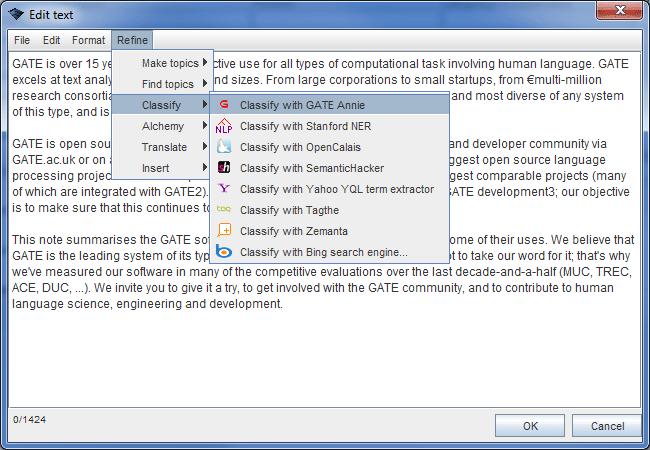650x450 pixels.
Task: Click the Zemanta orange icon
Action: (x=224, y=230)
